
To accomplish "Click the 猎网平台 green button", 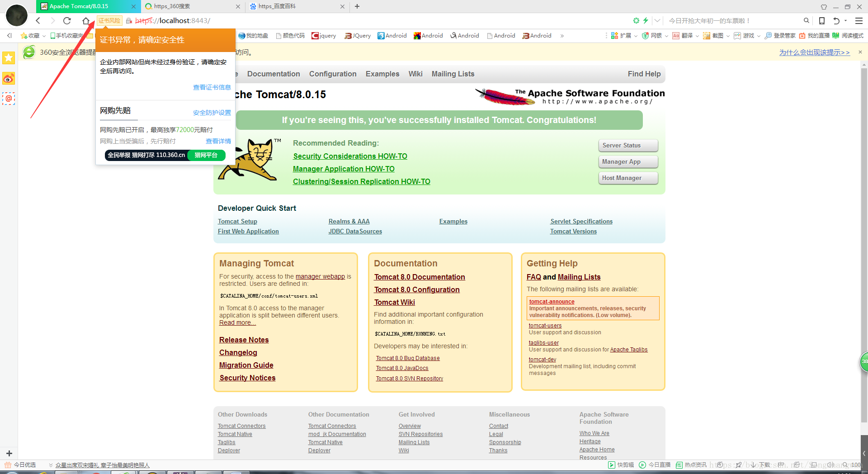I will point(206,155).
